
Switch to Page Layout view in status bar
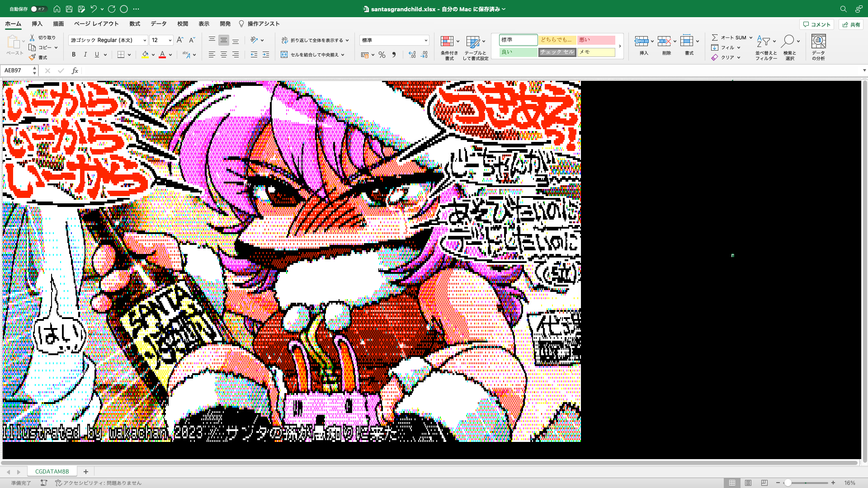[x=748, y=483]
